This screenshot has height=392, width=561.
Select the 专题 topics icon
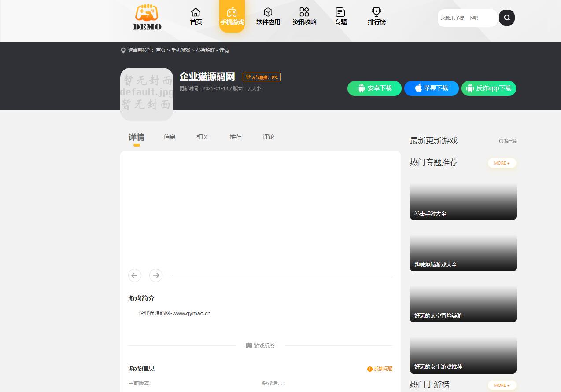tap(340, 13)
